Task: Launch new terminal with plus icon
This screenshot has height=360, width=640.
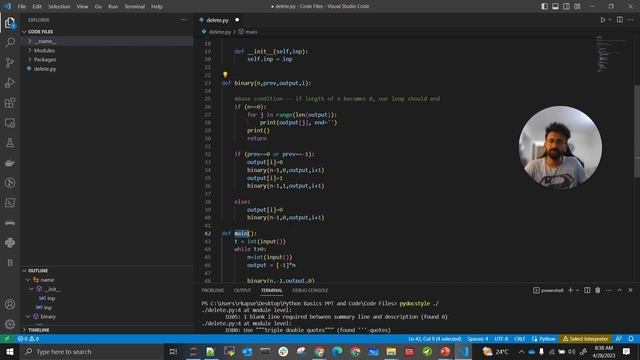Action: coord(571,290)
